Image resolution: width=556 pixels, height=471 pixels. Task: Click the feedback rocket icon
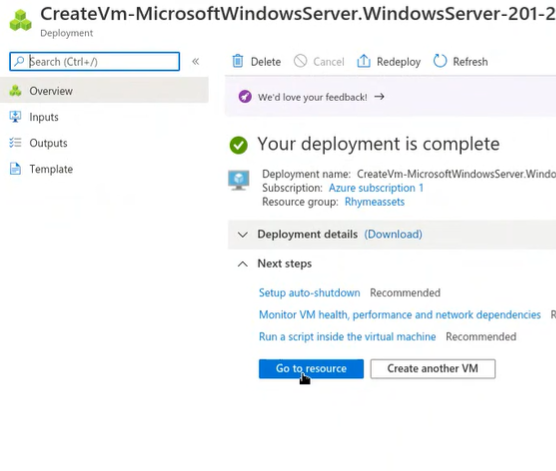pos(245,96)
